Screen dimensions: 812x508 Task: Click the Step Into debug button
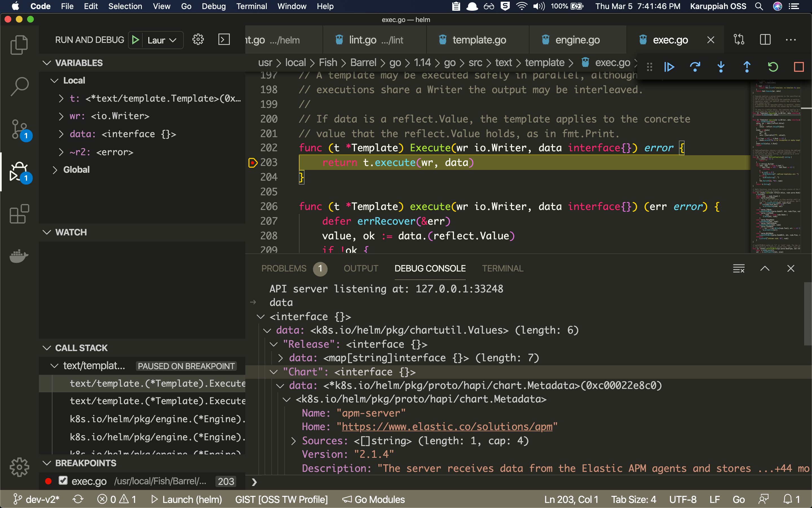coord(721,67)
